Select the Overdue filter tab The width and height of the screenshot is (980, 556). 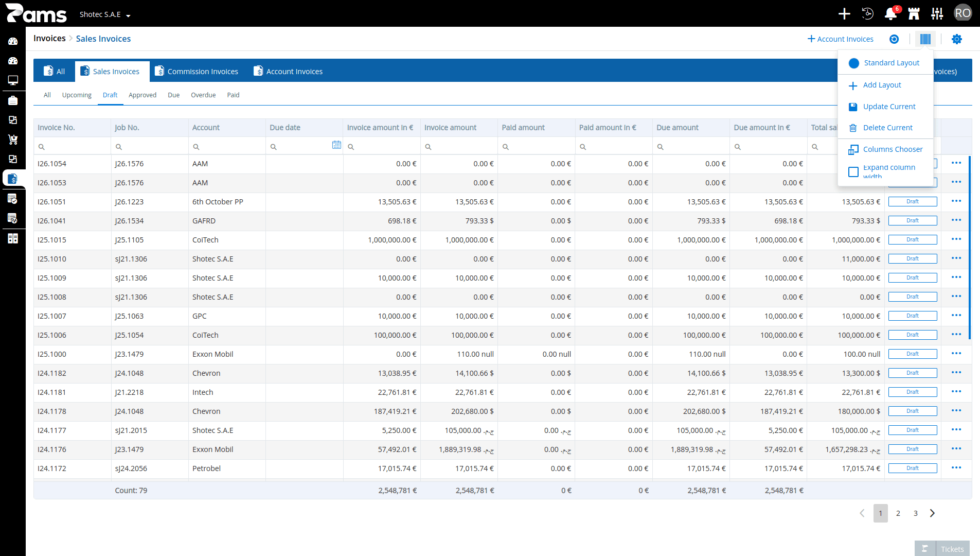tap(203, 95)
